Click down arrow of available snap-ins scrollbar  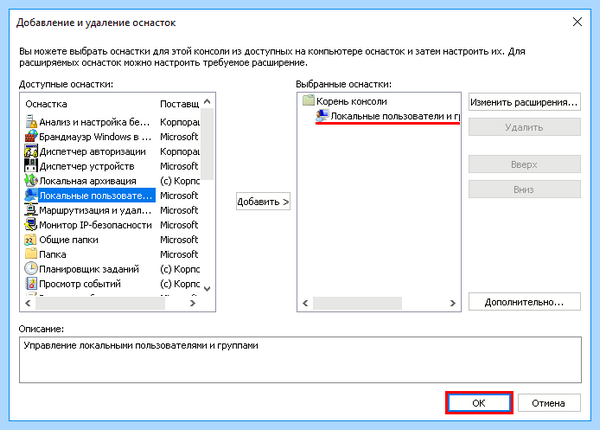point(207,289)
